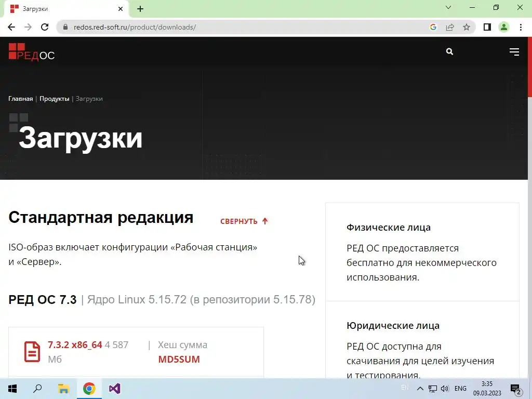532x399 pixels.
Task: Click the Загрузки breadcrumb text
Action: 89,99
